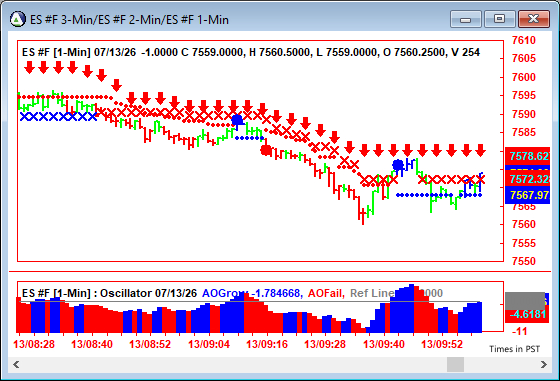Close the ES #F chart window
This screenshot has height=381, width=560.
[534, 19]
